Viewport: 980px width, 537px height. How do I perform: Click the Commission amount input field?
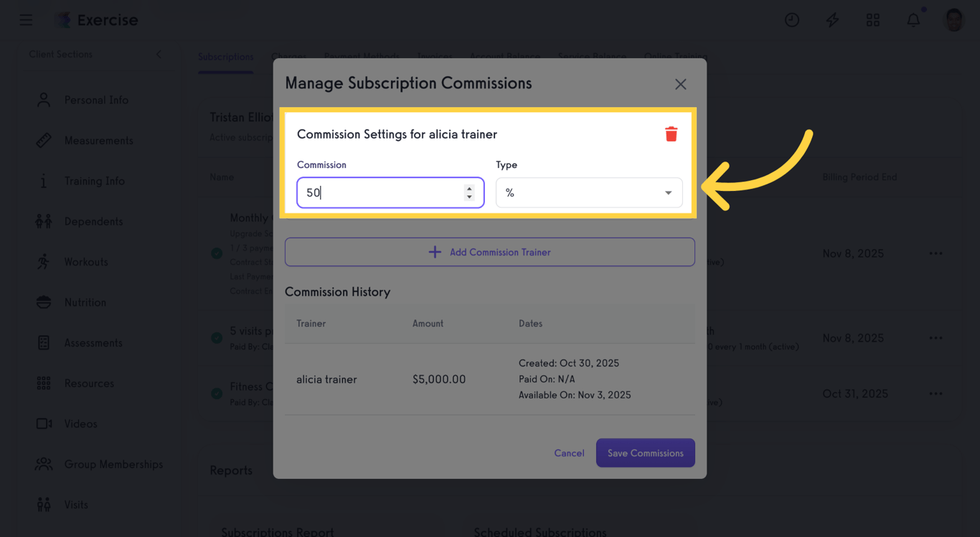tap(380, 192)
